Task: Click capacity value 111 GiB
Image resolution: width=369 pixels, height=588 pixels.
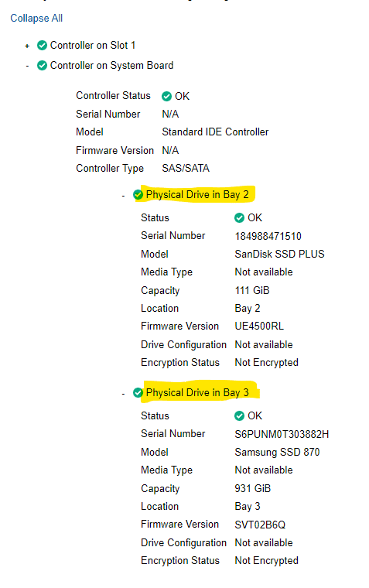Action: pos(252,291)
